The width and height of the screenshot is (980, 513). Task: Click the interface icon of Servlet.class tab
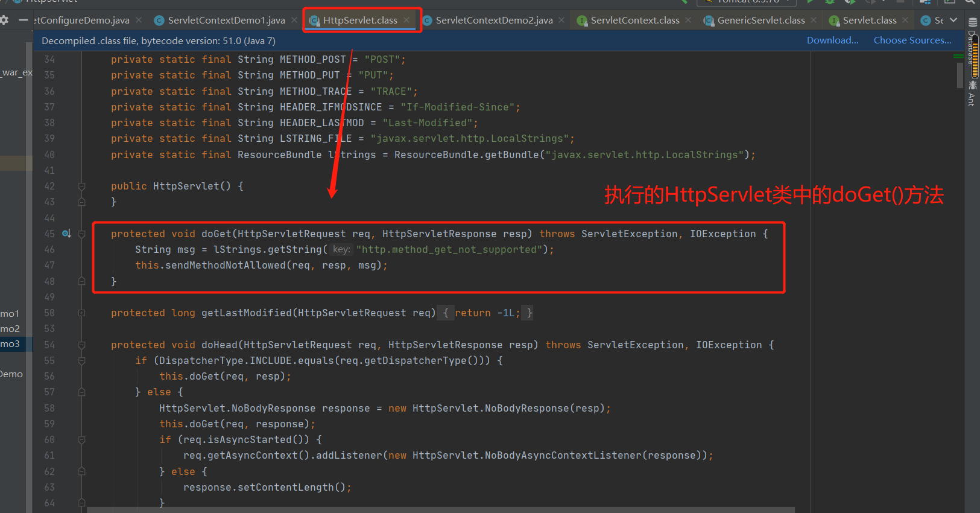[x=834, y=21]
